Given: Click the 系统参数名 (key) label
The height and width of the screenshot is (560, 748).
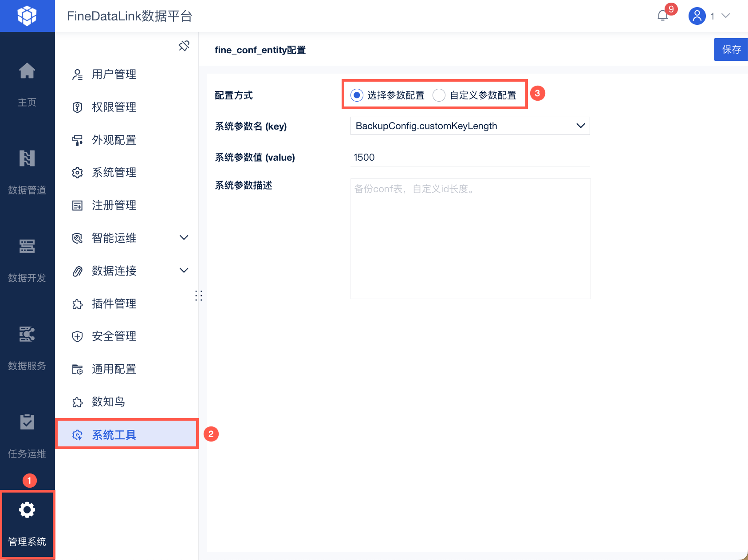Looking at the screenshot, I should [x=251, y=126].
